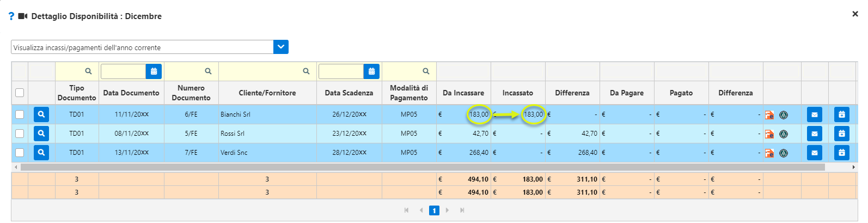
Task: Tick the checkbox for Verdi Snc row
Action: [20, 153]
